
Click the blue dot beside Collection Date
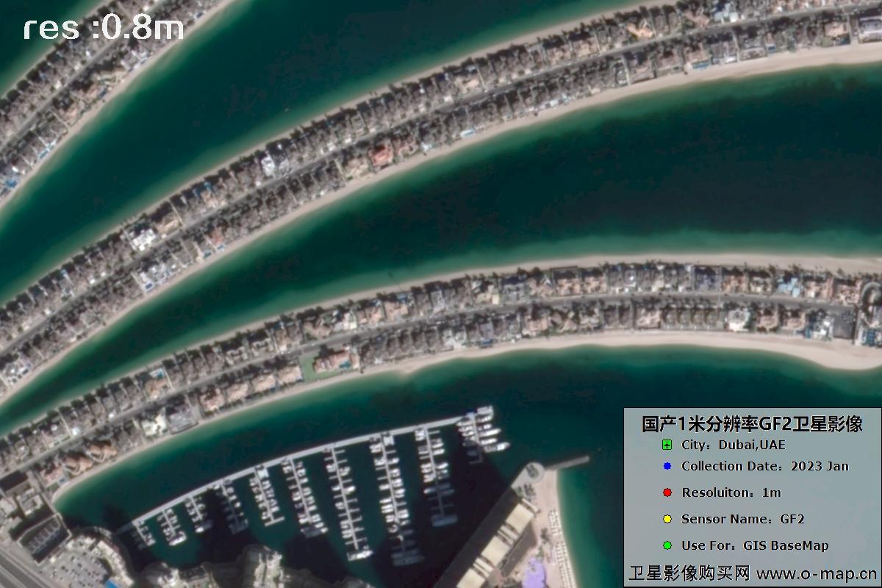667,467
